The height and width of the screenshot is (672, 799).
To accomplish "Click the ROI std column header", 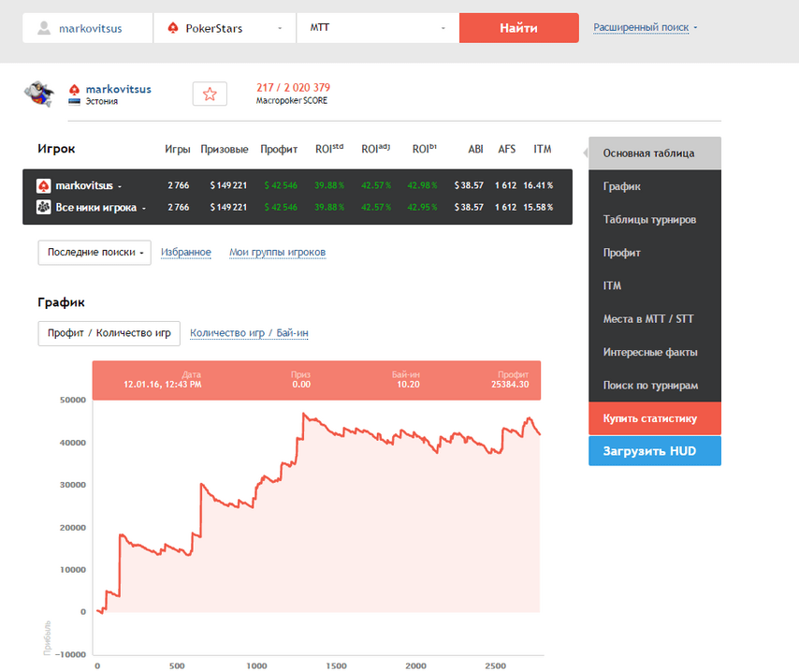I will coord(329,149).
